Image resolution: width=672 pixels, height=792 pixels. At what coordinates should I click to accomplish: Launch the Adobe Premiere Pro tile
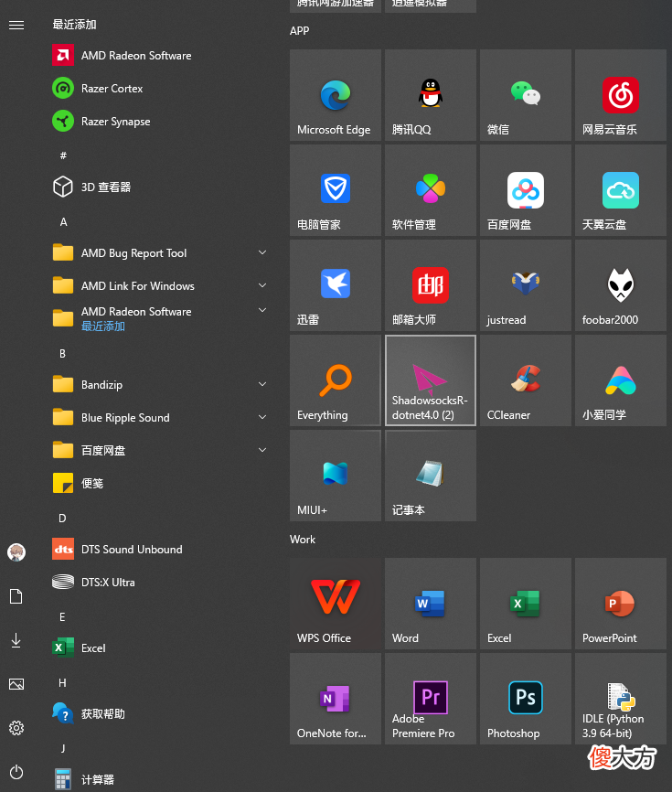(430, 699)
